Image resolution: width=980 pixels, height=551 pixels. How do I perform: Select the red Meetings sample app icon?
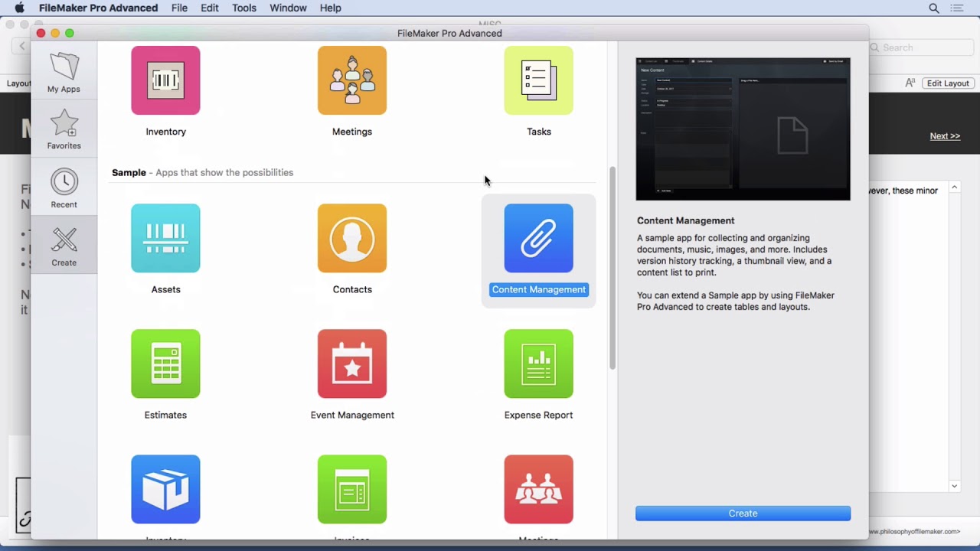[538, 489]
